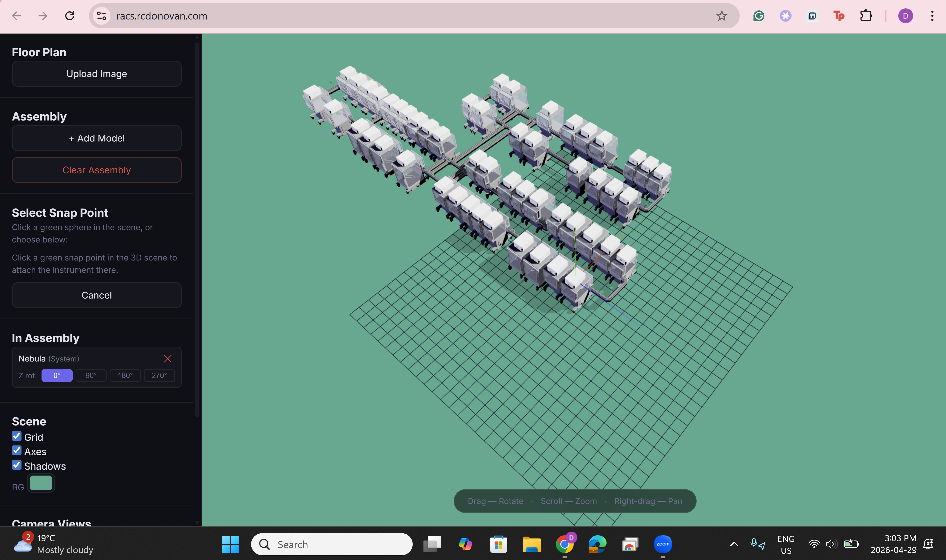The width and height of the screenshot is (946, 560).
Task: Open the browser Extensions puzzle icon
Action: coord(866,16)
